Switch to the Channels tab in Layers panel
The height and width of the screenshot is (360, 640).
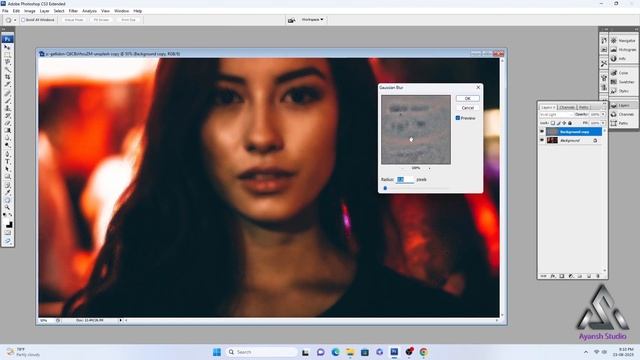[567, 107]
